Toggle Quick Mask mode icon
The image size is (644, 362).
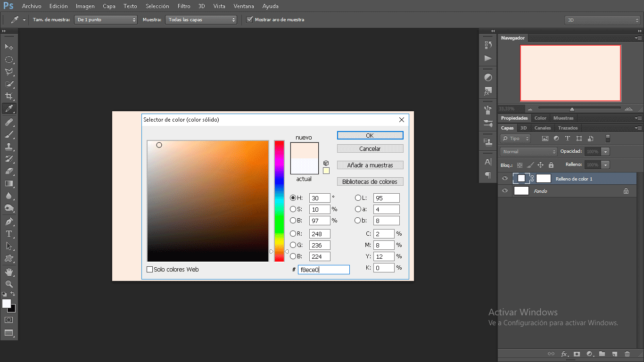point(8,320)
